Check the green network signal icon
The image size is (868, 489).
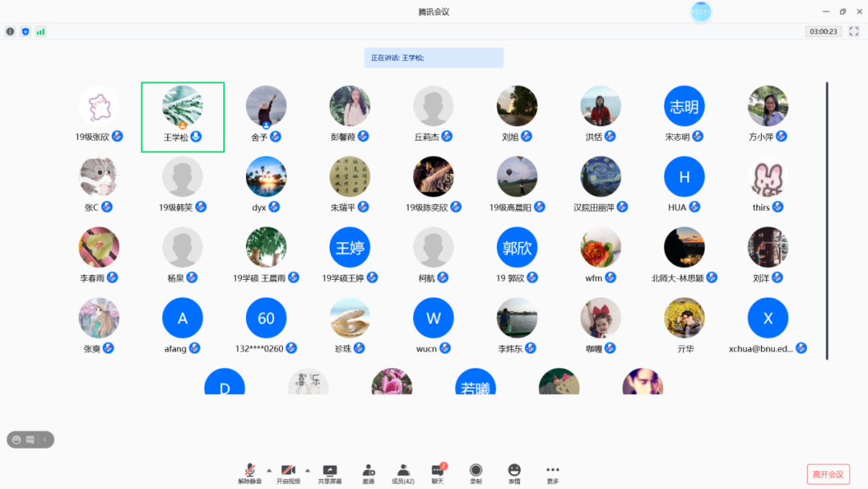pos(40,31)
